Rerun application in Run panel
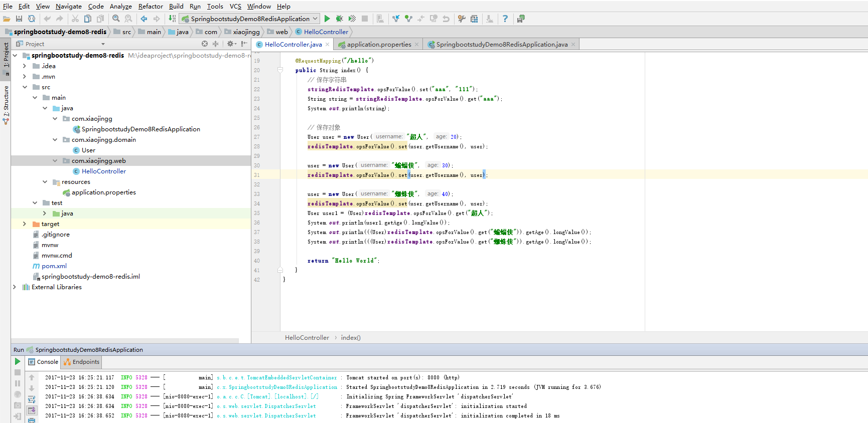The width and height of the screenshot is (868, 423). click(18, 361)
